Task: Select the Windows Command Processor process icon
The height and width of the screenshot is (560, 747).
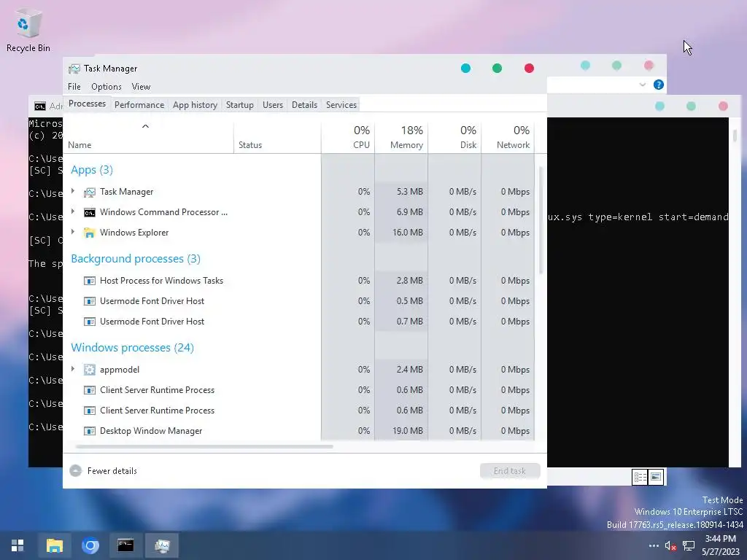Action: click(x=90, y=212)
